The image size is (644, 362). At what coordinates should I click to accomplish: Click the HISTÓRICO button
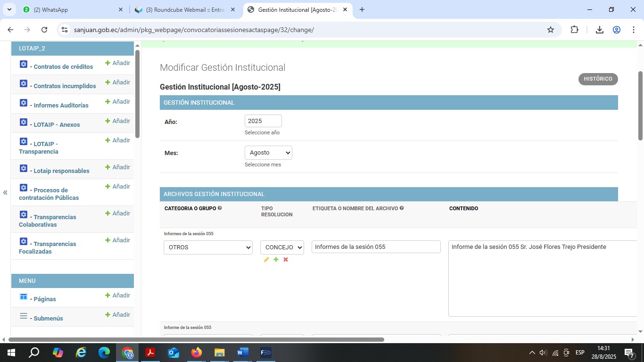(598, 79)
